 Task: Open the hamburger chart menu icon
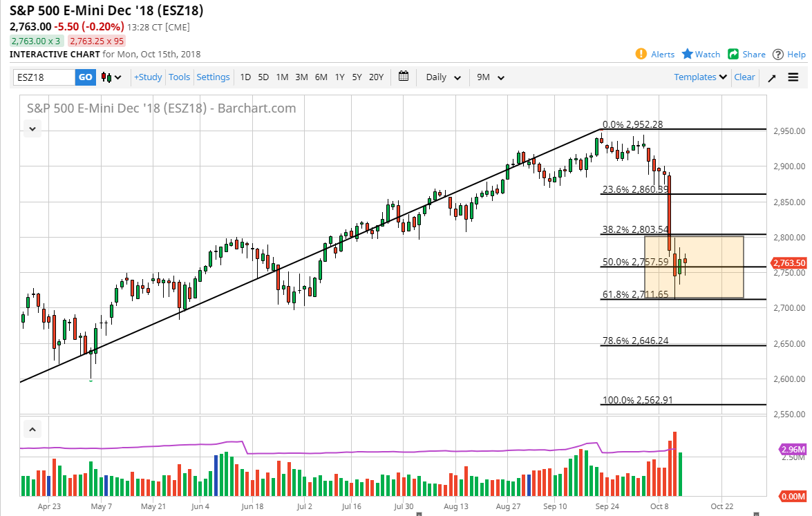coord(792,77)
